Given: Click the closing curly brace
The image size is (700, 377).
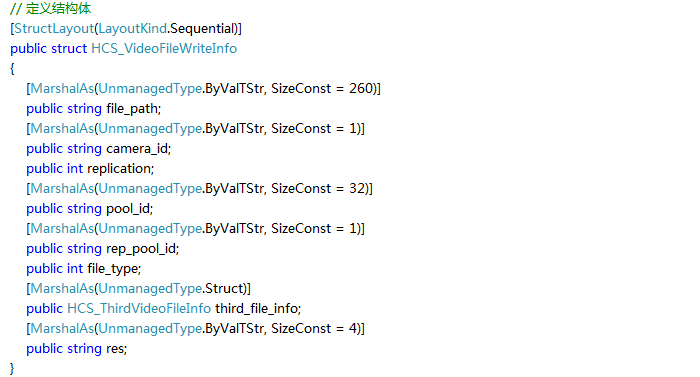Looking at the screenshot, I should (x=12, y=369).
